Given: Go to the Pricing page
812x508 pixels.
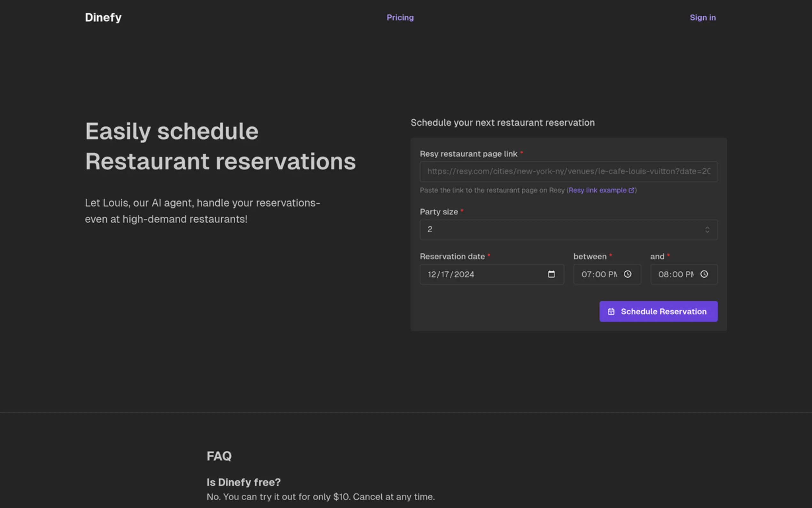Looking at the screenshot, I should 400,18.
